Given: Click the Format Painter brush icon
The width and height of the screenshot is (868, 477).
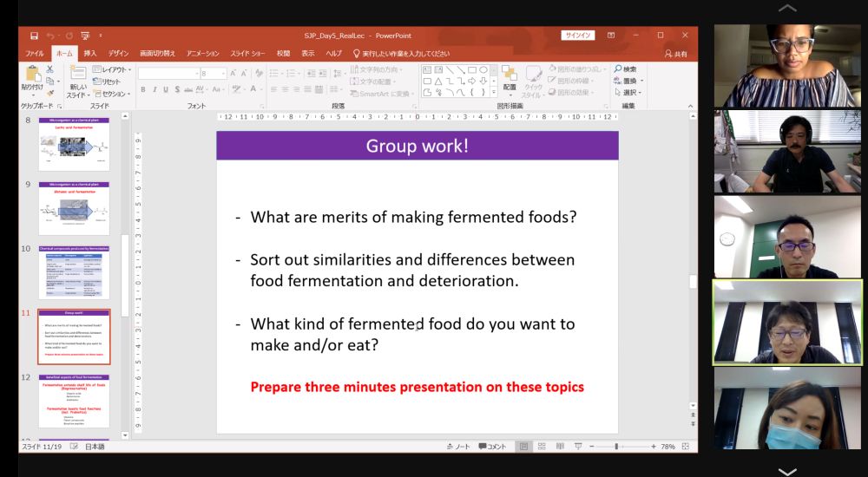Looking at the screenshot, I should [x=49, y=93].
